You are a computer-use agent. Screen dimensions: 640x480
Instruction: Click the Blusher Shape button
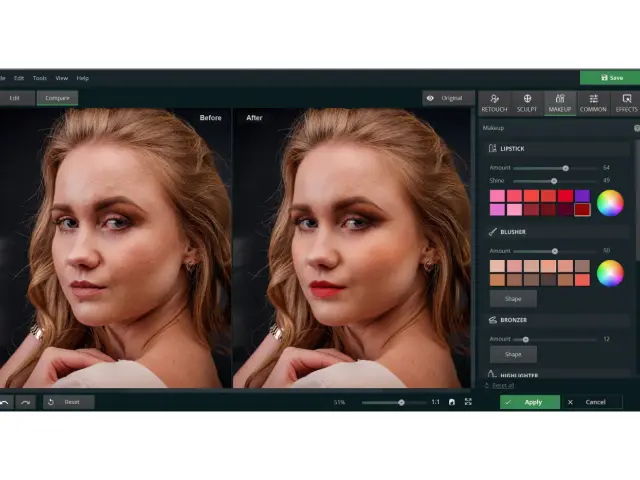[513, 299]
